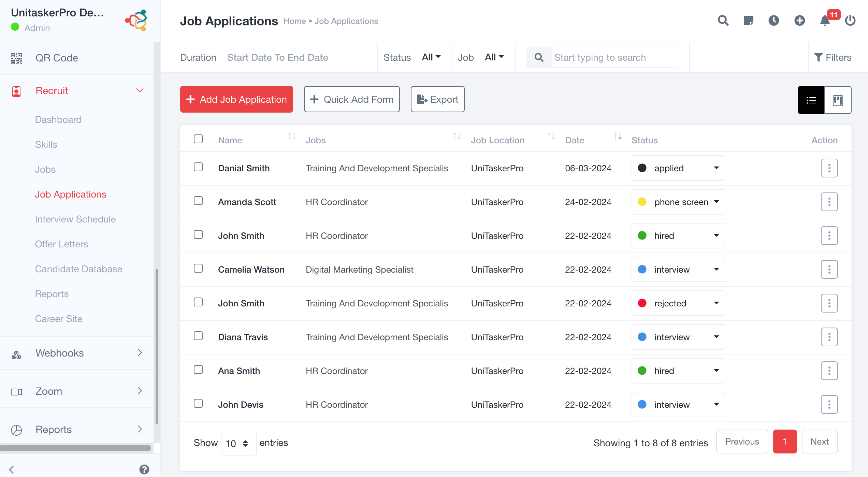Viewport: 868px width, 477px height.
Task: Switch to kanban board view icon
Action: [x=838, y=100]
